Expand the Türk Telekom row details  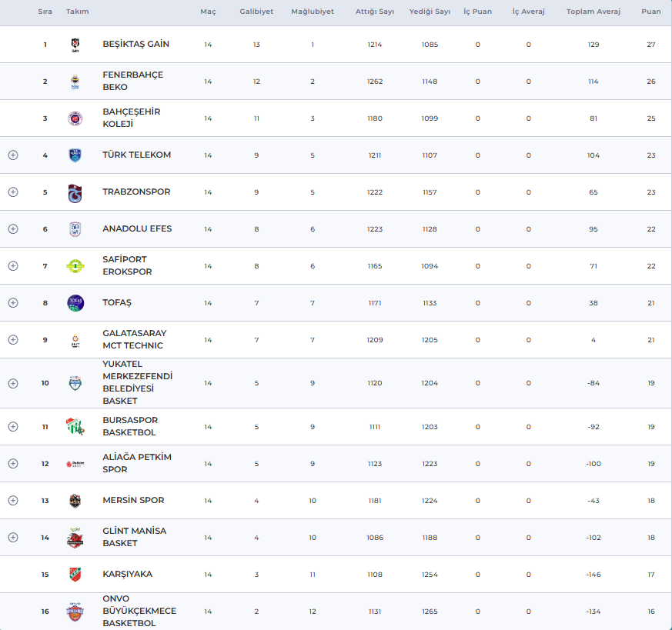(x=13, y=155)
